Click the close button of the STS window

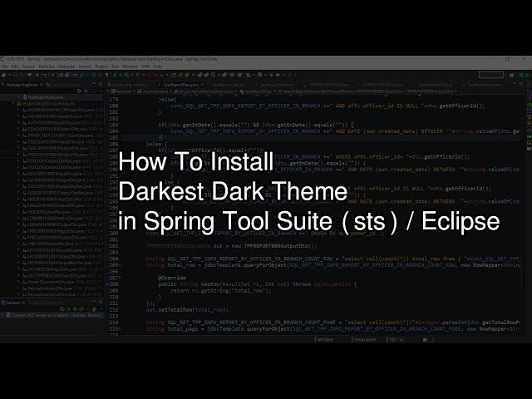pyautogui.click(x=524, y=59)
